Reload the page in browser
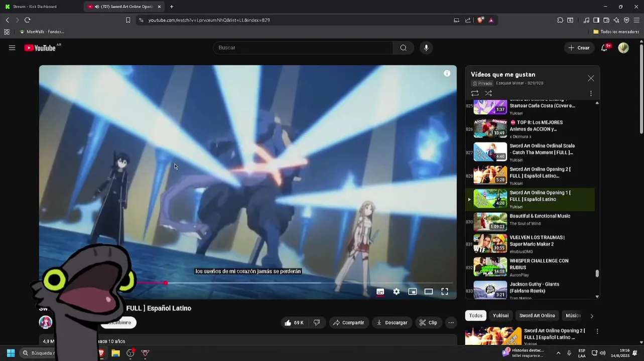Image resolution: width=644 pixels, height=361 pixels. point(27,20)
